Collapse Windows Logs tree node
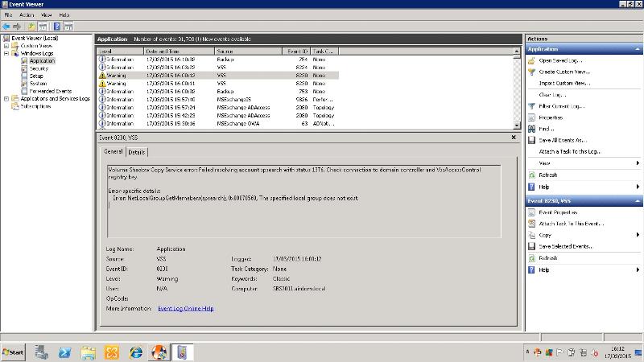Screen dimensions: 644x362 click(6, 53)
